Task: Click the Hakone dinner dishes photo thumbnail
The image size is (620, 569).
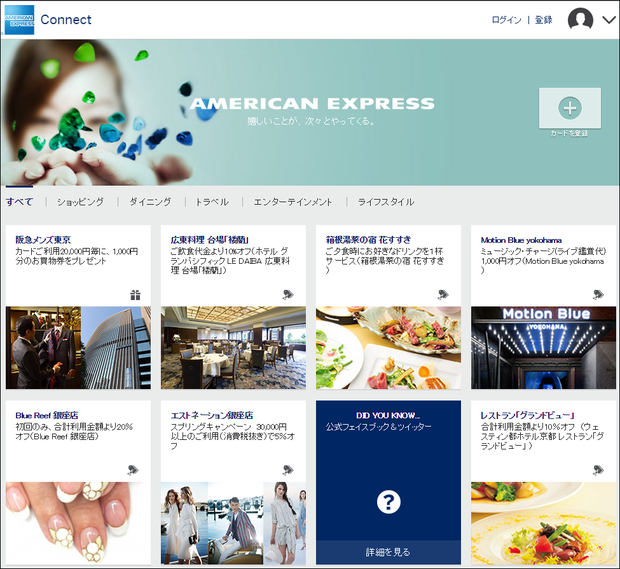Action: [388, 348]
